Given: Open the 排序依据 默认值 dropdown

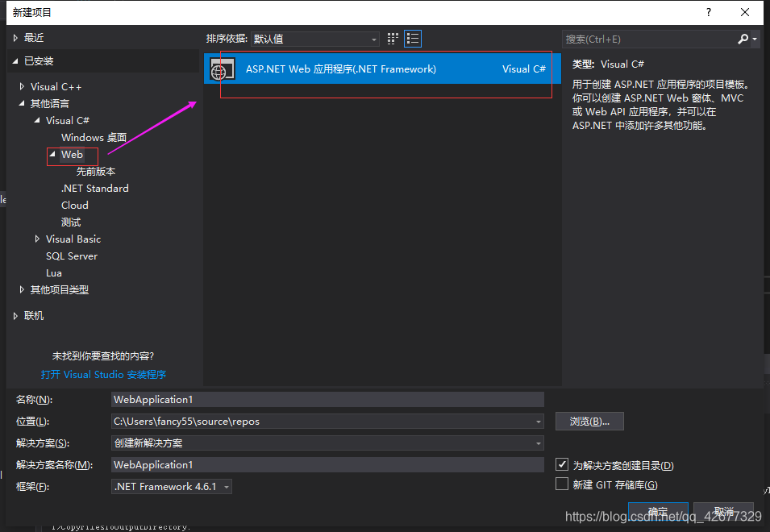Looking at the screenshot, I should 314,39.
